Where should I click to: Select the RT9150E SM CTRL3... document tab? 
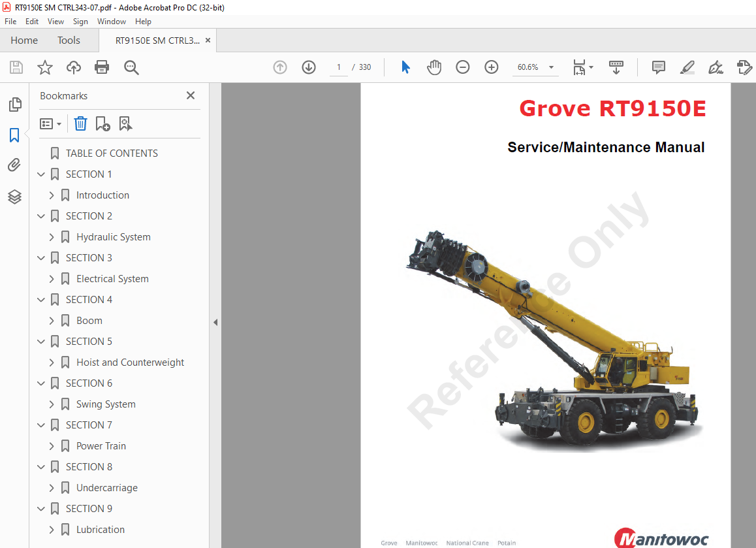157,40
